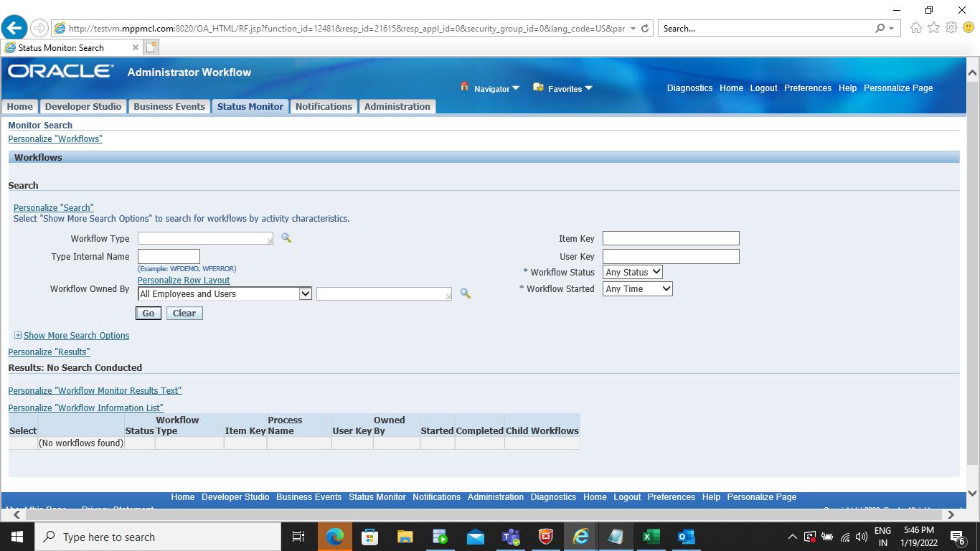The height and width of the screenshot is (551, 980).
Task: Click into User Key field
Action: click(671, 256)
